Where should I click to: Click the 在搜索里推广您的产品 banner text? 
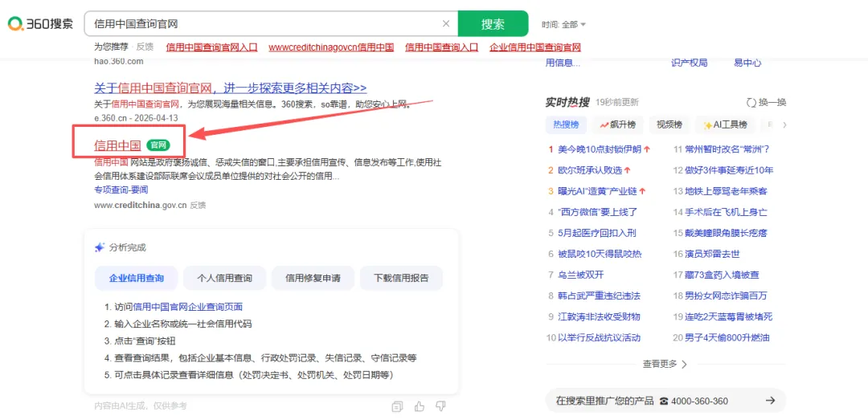coord(605,402)
